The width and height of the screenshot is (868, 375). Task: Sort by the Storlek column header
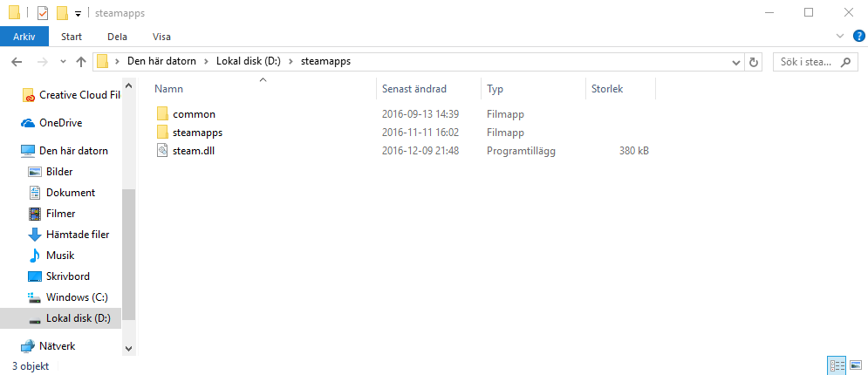(x=620, y=88)
